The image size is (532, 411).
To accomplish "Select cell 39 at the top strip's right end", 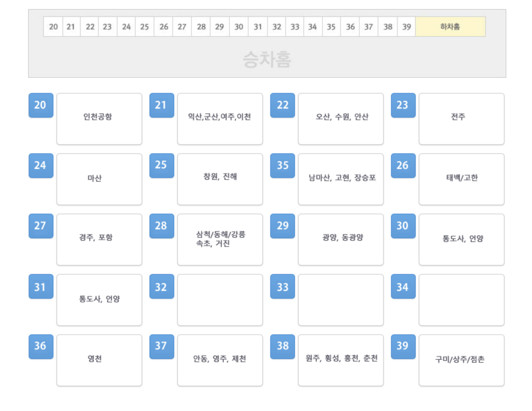I will tap(406, 27).
